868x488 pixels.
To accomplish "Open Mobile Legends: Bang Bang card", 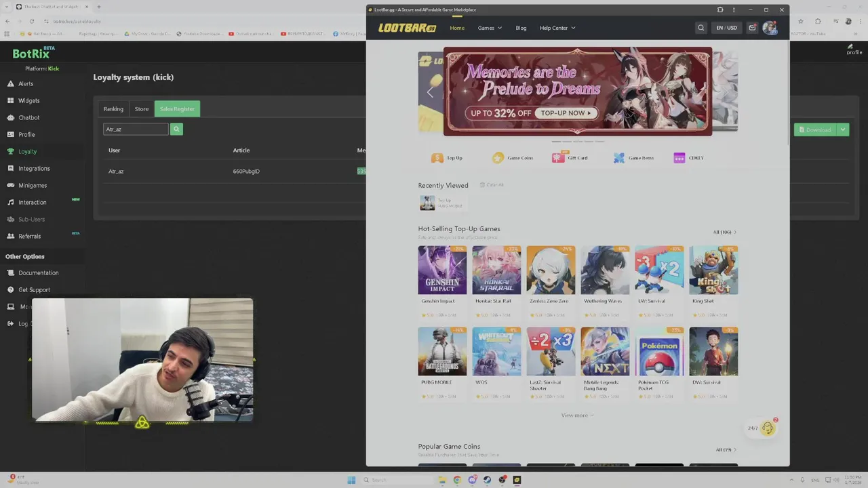I will click(x=605, y=363).
